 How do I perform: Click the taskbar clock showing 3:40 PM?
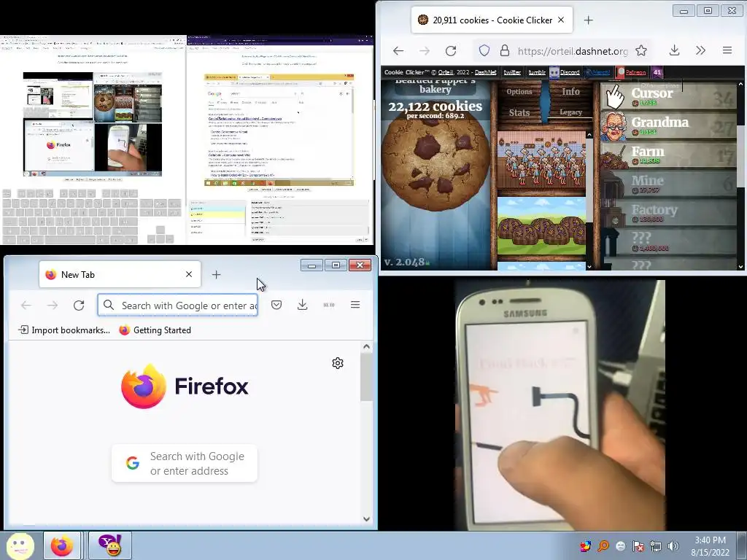click(x=711, y=546)
